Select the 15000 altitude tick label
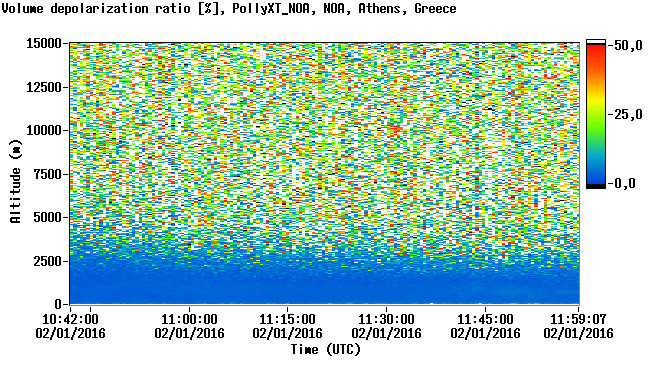Viewport: 665px width, 389px height. point(44,44)
